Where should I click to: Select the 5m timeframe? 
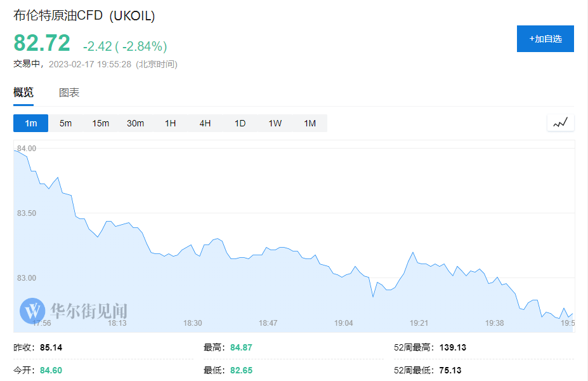[x=65, y=123]
